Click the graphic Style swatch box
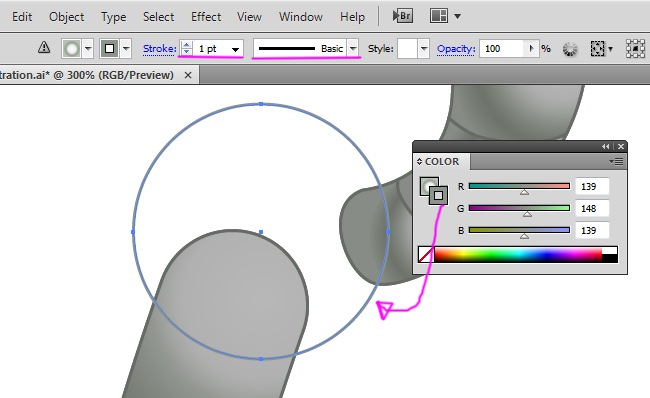This screenshot has width=650, height=398. coord(407,49)
